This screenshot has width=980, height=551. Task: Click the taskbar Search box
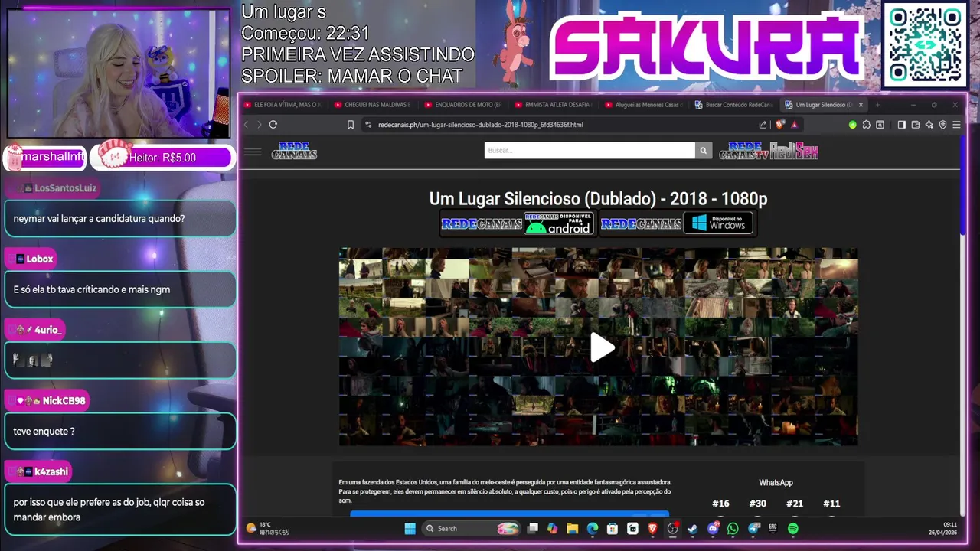pyautogui.click(x=471, y=528)
